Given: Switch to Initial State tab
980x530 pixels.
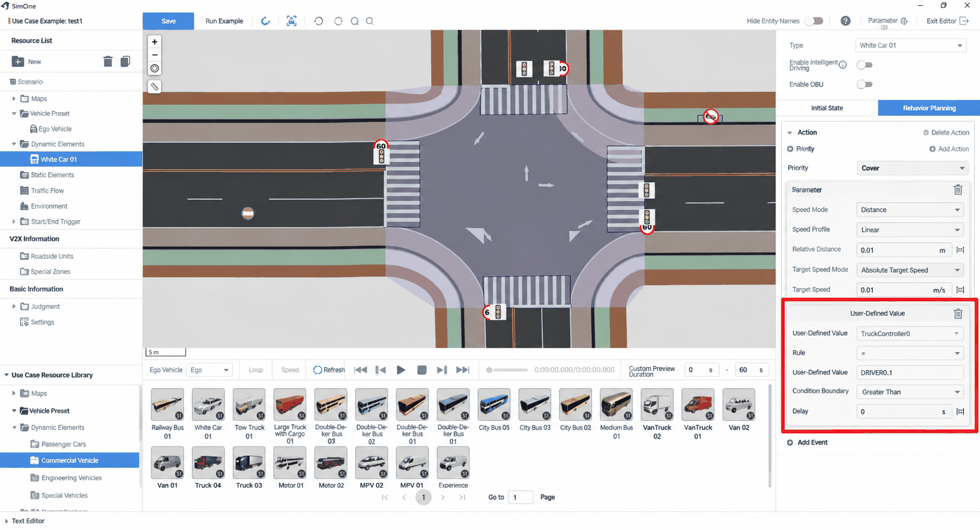Looking at the screenshot, I should [x=827, y=108].
